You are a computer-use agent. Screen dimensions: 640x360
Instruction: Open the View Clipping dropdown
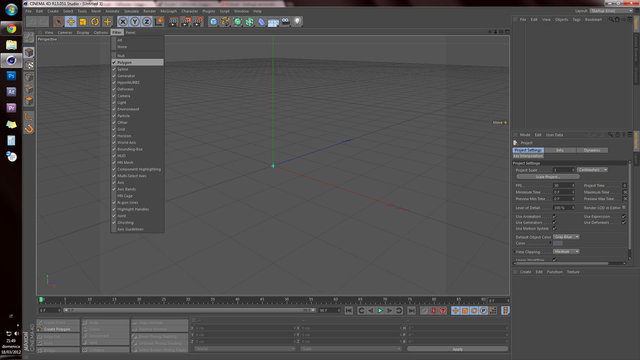click(x=566, y=251)
